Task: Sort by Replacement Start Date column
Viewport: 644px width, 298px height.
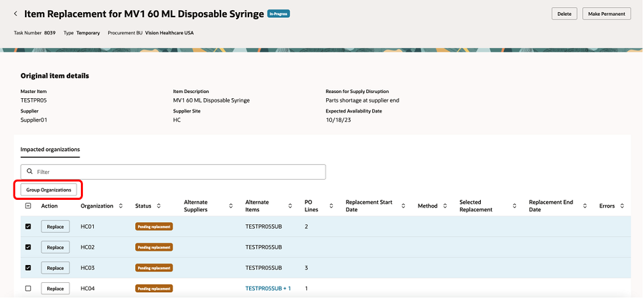Action: [x=404, y=206]
